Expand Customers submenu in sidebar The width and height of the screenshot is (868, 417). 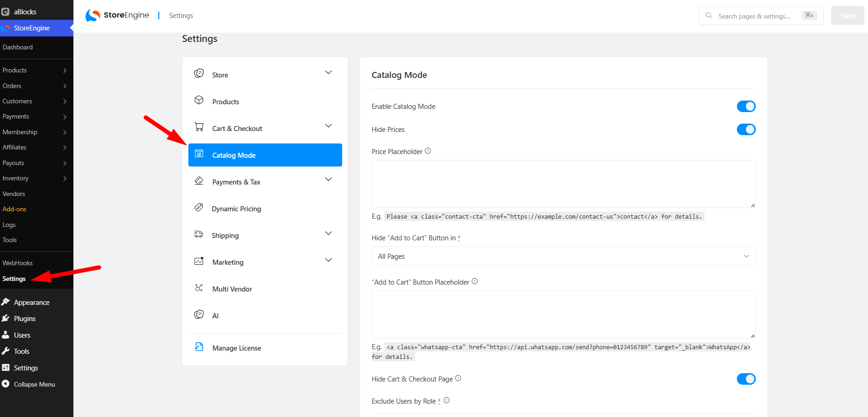click(x=65, y=101)
